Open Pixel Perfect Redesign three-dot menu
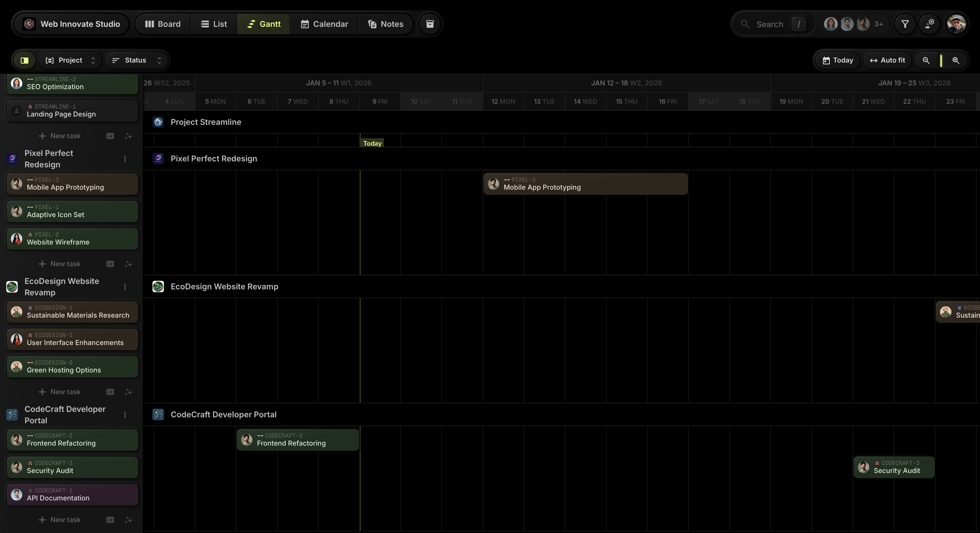 pos(125,159)
